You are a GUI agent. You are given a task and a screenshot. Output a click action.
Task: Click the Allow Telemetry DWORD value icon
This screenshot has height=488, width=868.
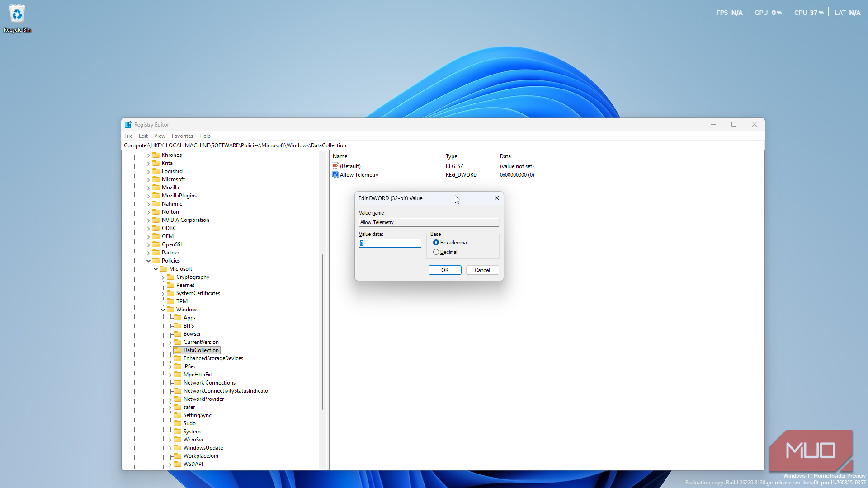click(x=335, y=175)
